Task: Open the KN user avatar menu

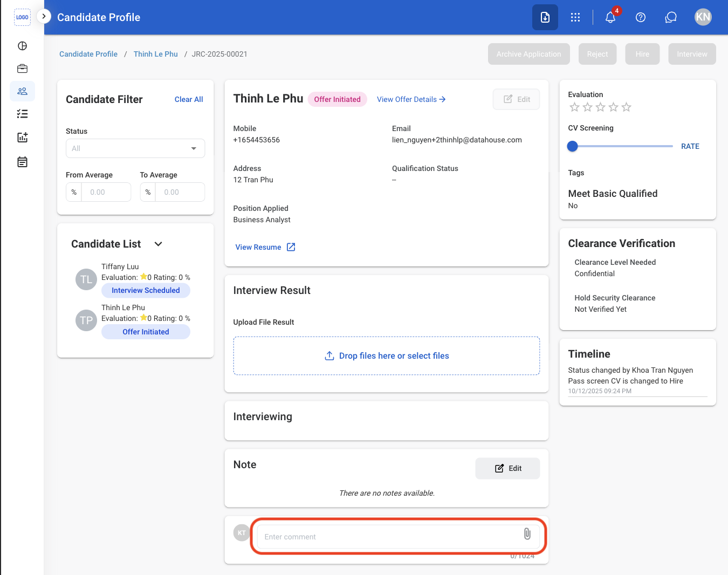Action: coord(703,17)
